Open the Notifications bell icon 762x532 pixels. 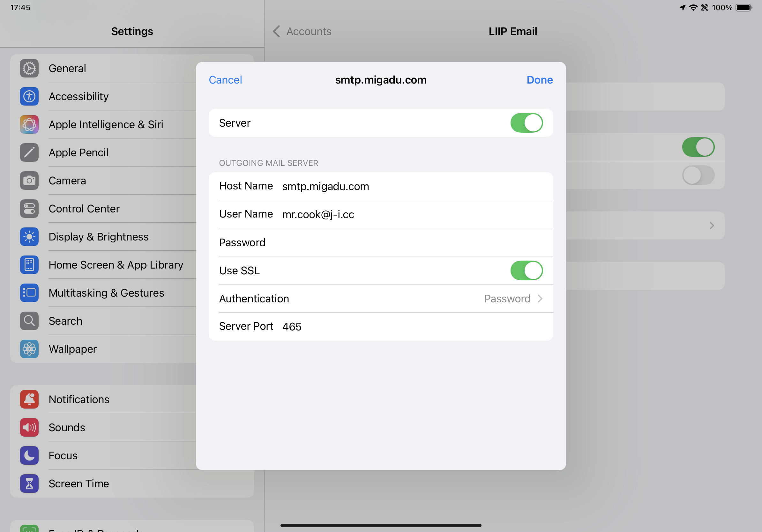tap(29, 399)
